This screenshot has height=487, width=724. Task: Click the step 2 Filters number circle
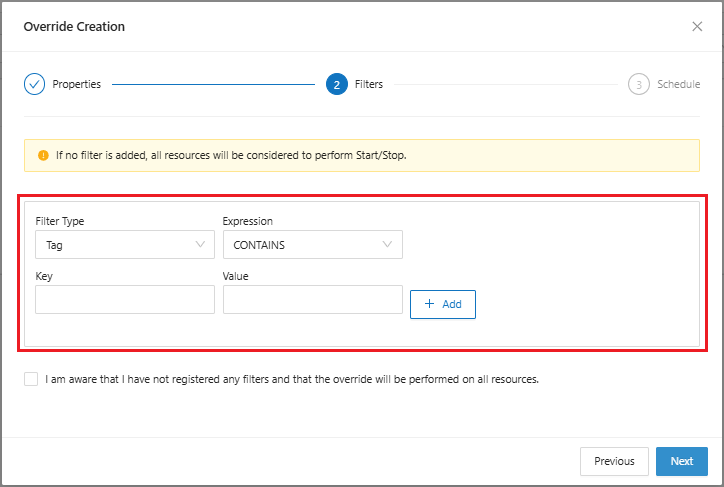tap(336, 85)
